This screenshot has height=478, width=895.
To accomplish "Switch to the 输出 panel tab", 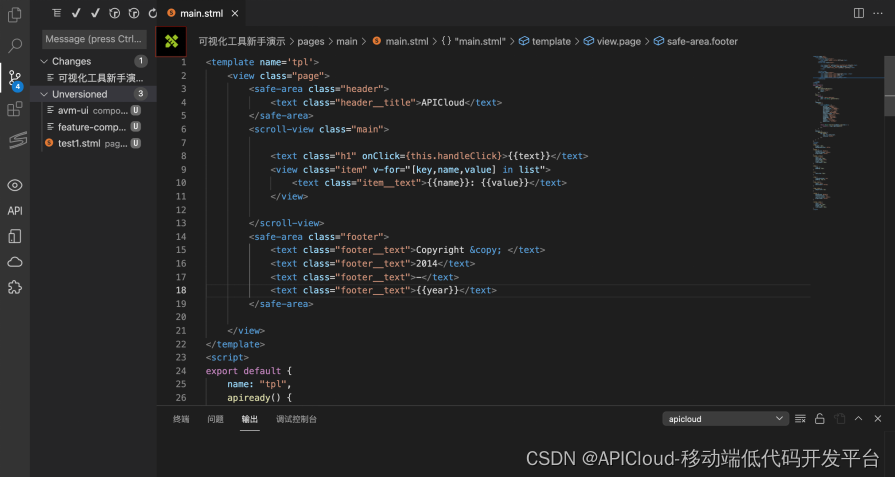I will pyautogui.click(x=249, y=419).
